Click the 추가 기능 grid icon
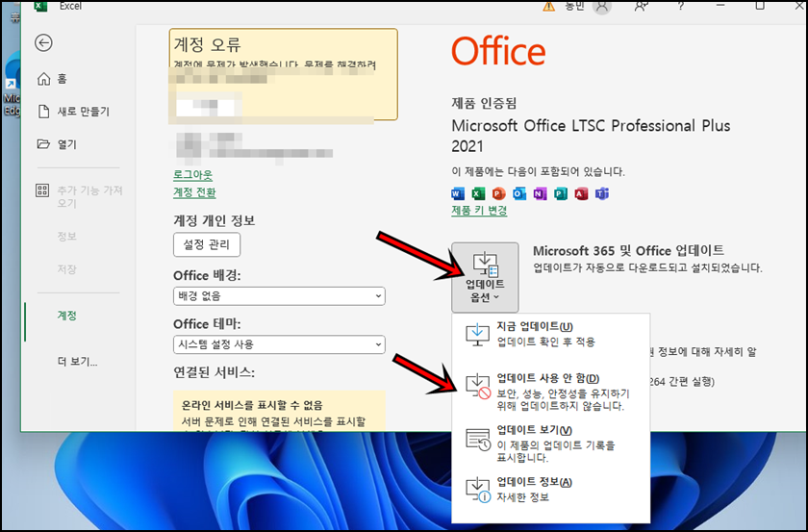The width and height of the screenshot is (808, 532). pos(42,190)
